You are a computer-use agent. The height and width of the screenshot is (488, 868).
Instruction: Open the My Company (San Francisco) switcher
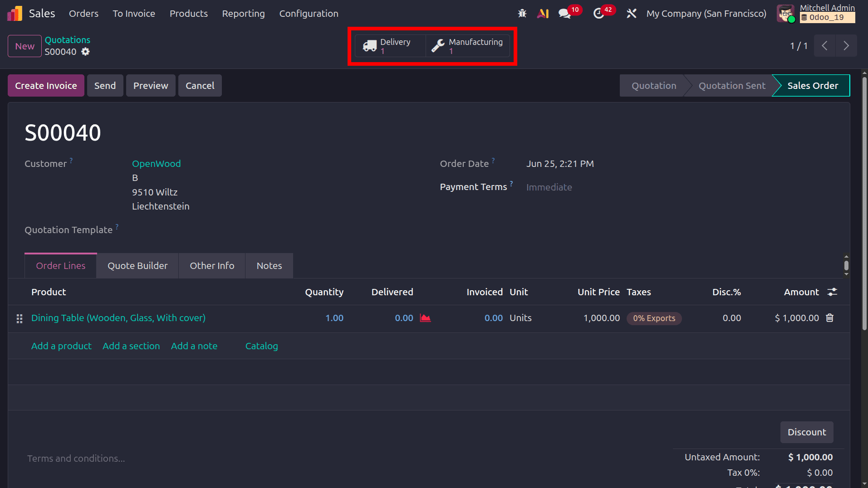tap(706, 14)
